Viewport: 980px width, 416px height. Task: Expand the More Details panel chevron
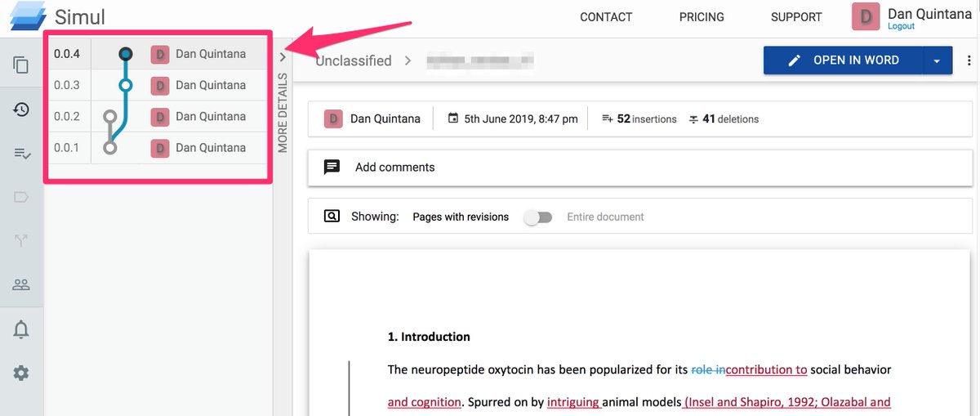pos(283,57)
